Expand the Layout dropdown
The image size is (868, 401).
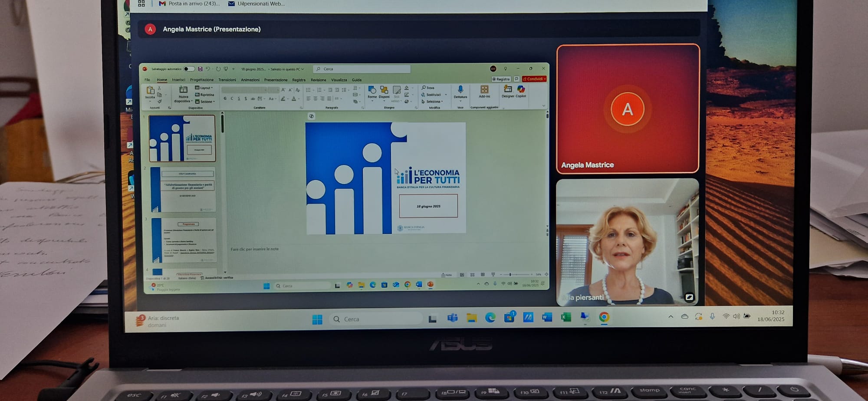204,88
